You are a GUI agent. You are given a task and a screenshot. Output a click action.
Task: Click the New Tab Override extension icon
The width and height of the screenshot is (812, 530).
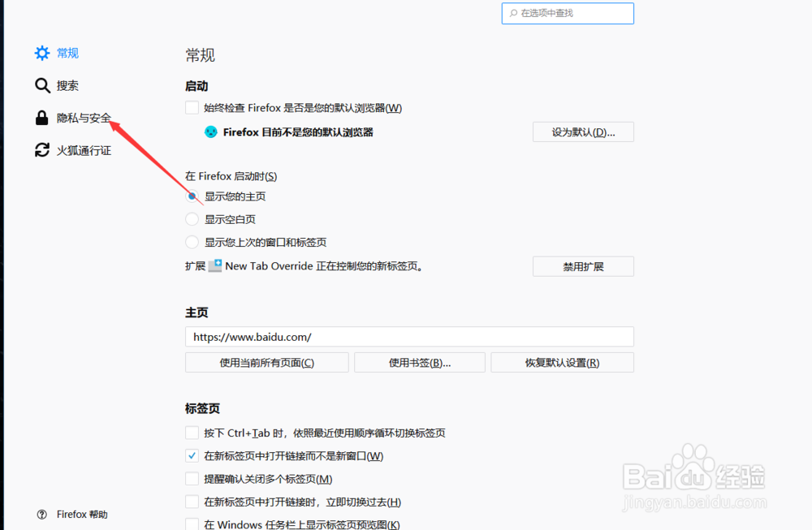tap(215, 265)
